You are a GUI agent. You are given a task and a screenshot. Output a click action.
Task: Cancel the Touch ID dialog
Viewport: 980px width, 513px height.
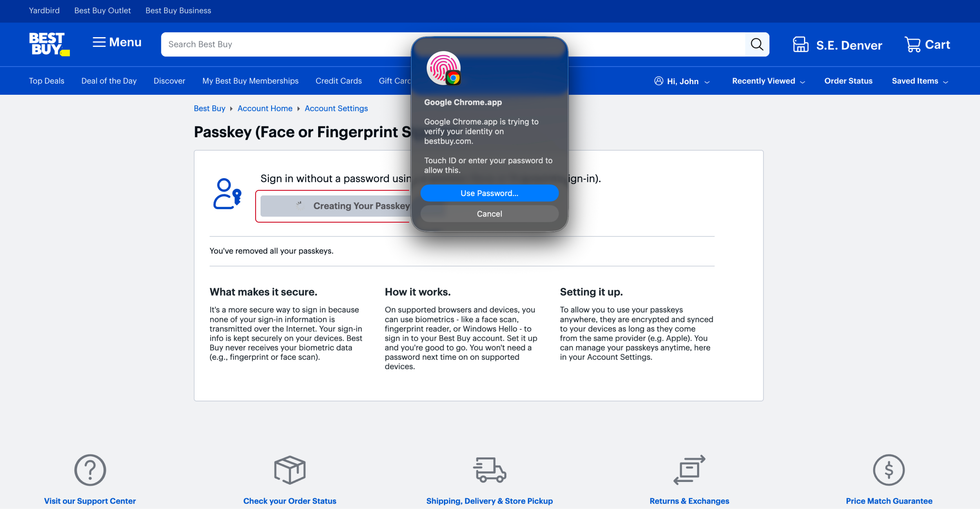pyautogui.click(x=489, y=214)
